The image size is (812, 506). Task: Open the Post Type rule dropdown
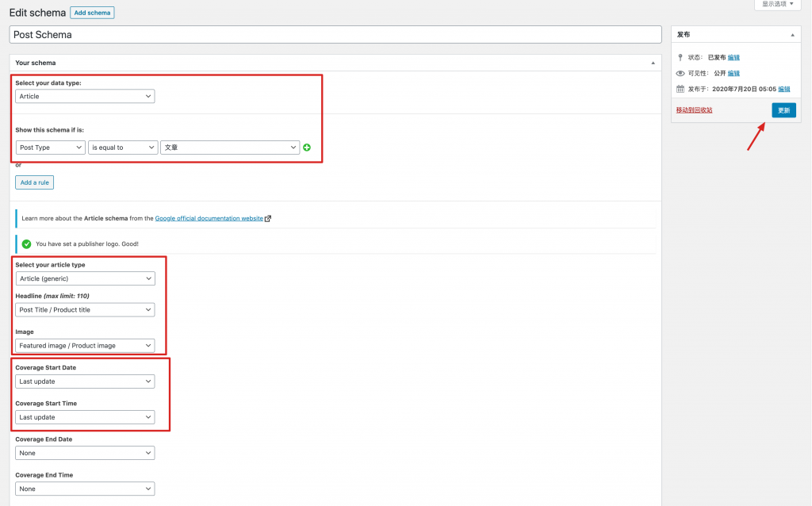click(x=50, y=148)
